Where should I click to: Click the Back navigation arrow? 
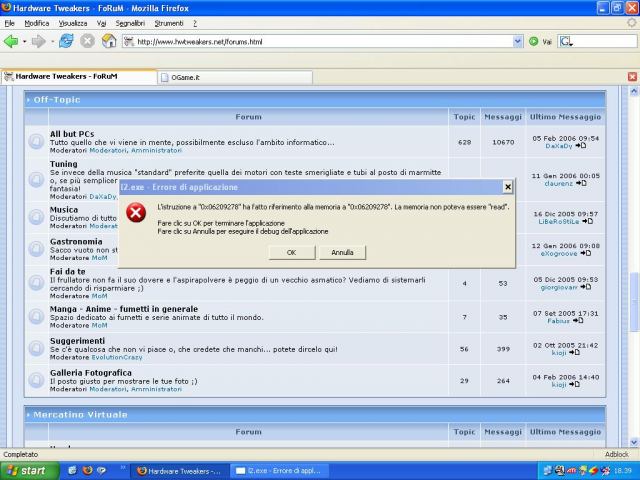(x=11, y=41)
